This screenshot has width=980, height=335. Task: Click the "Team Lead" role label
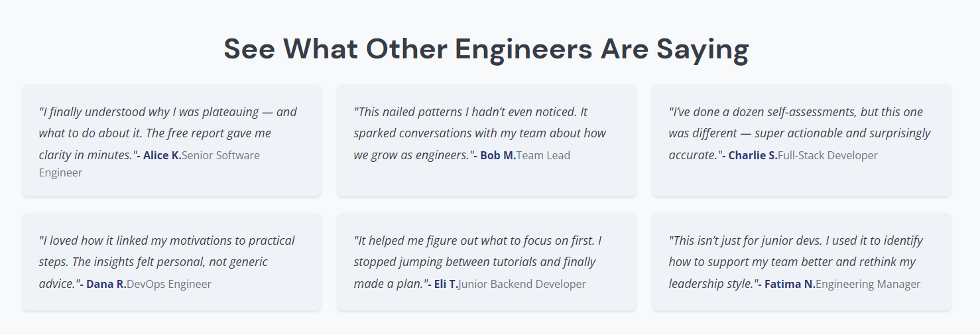(x=543, y=156)
